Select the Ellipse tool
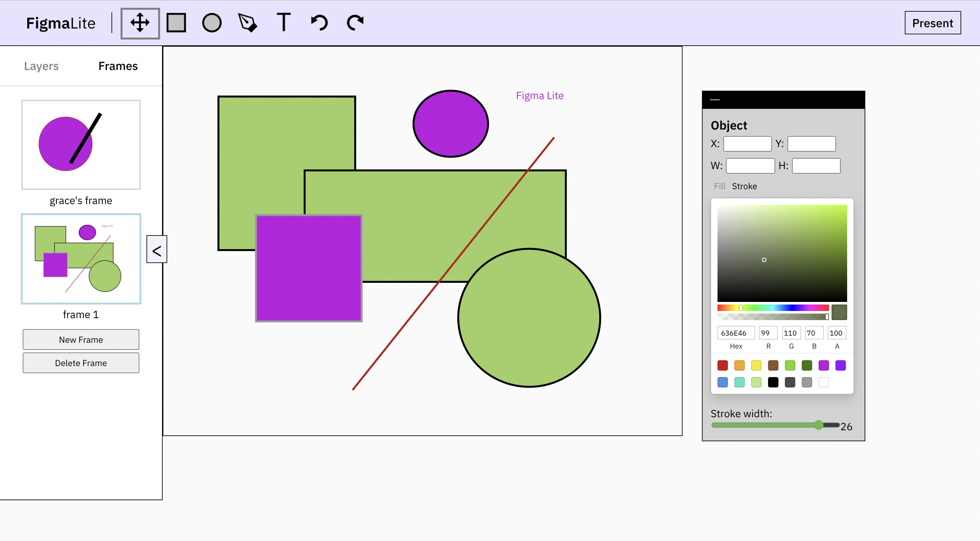This screenshot has height=541, width=980. coord(212,23)
